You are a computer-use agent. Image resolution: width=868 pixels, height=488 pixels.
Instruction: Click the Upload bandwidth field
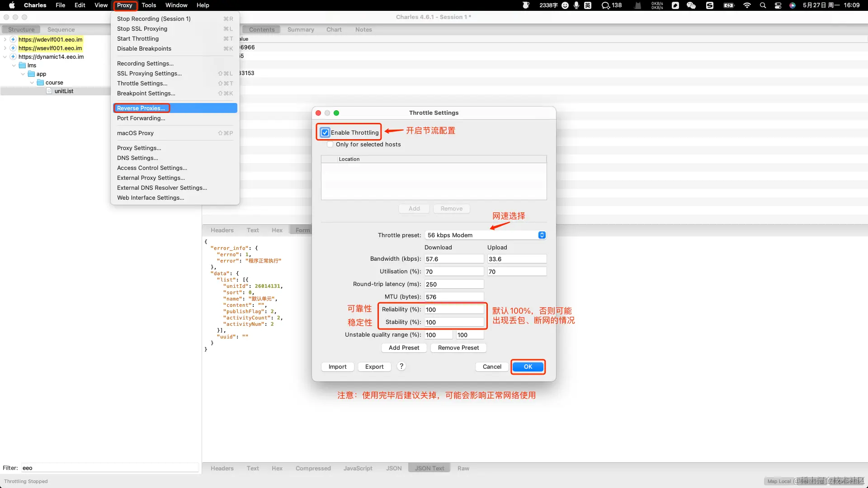[517, 259]
